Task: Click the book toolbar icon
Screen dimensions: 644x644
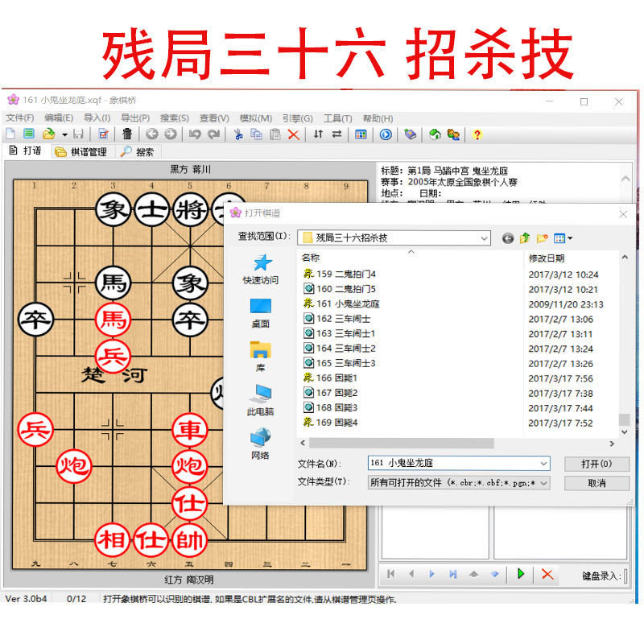Action: point(411,134)
